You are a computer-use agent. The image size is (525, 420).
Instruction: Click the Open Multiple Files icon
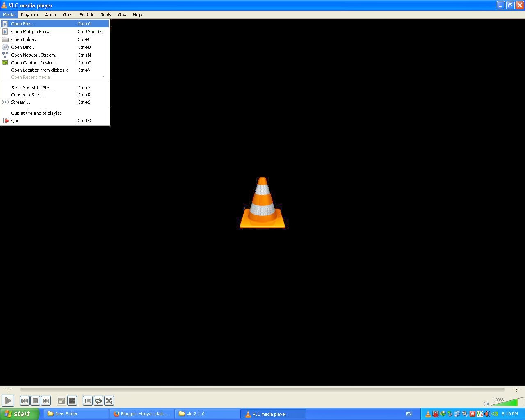click(5, 32)
